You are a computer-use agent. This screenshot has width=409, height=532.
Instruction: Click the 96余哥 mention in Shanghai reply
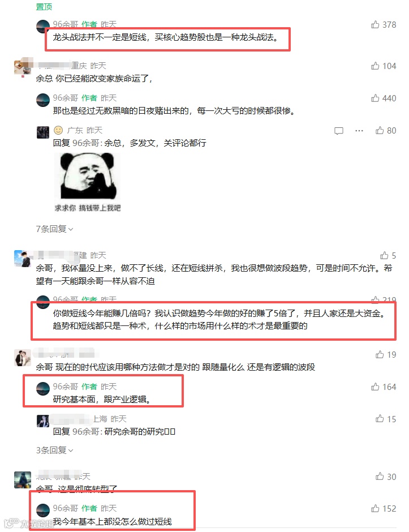(86, 432)
